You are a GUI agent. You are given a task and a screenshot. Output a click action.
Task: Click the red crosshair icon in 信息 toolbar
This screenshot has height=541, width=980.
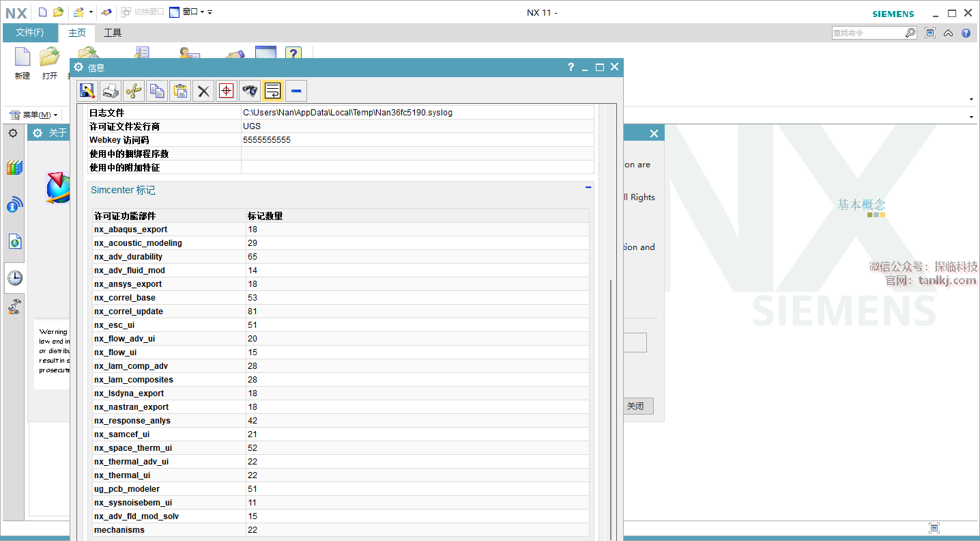point(227,91)
